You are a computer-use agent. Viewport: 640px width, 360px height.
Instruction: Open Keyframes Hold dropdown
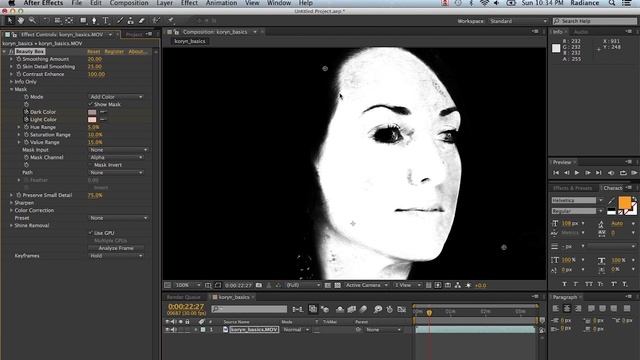(x=116, y=256)
